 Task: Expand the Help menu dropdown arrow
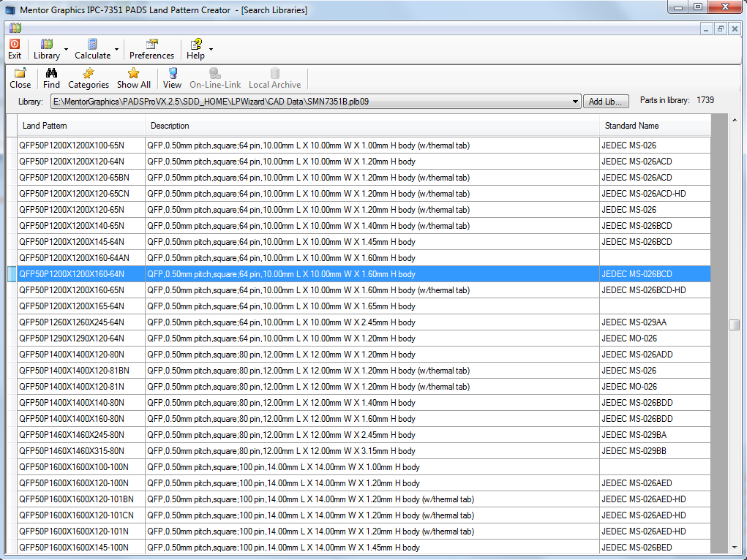tap(211, 49)
